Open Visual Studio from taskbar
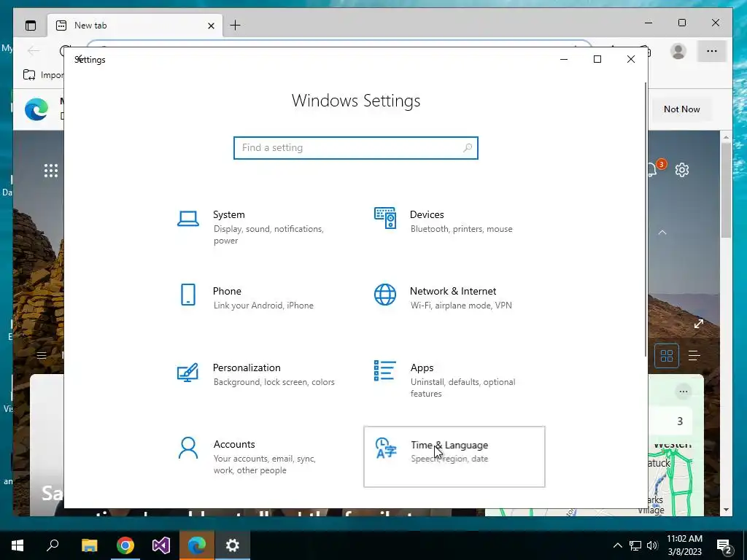This screenshot has height=560, width=747. 161,545
